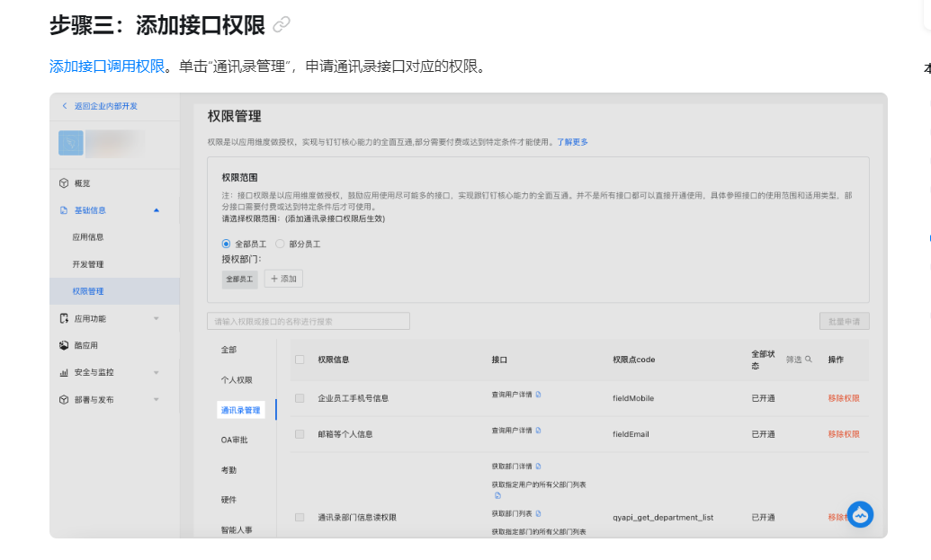931x560 pixels.
Task: Click the 安全与监控 chart icon
Action: (64, 372)
